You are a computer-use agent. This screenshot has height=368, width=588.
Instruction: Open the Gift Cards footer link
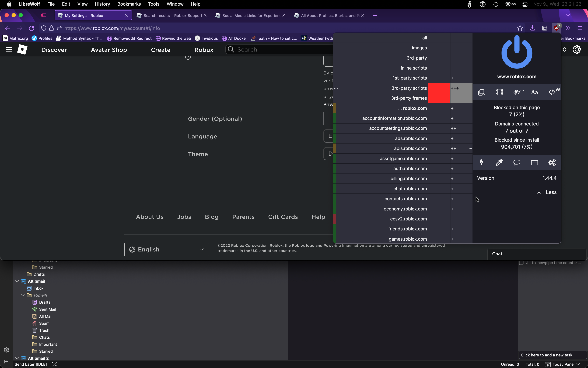tap(283, 217)
